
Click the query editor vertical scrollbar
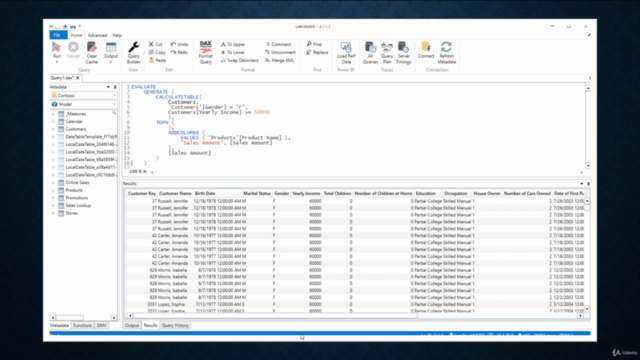[588, 127]
